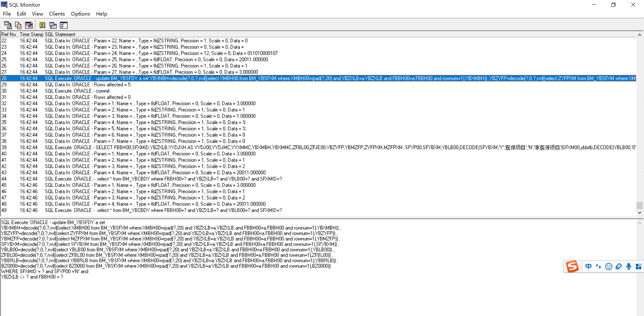This screenshot has height=316, width=644.
Task: Click the SQL Monitor title bar icon
Action: 4,5
